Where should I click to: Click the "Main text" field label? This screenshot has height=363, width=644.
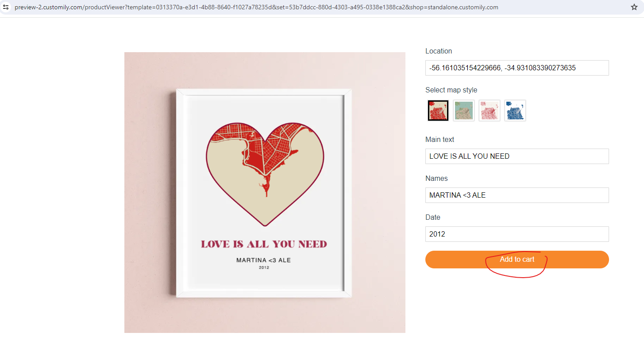(x=440, y=140)
